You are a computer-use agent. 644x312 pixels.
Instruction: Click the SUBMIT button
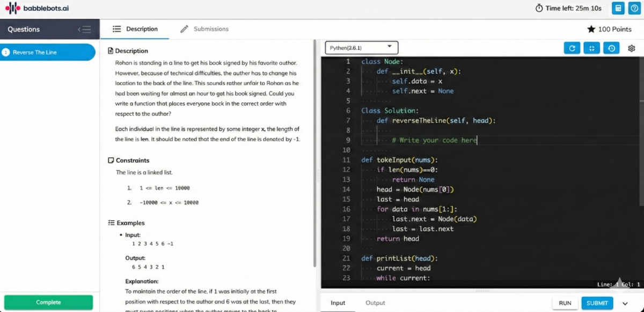click(597, 303)
